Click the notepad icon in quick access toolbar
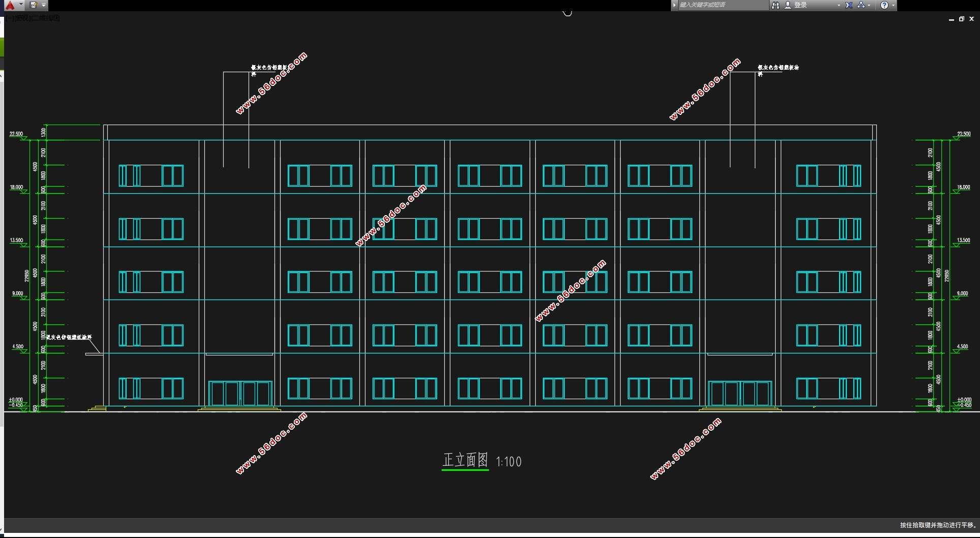 click(x=34, y=5)
